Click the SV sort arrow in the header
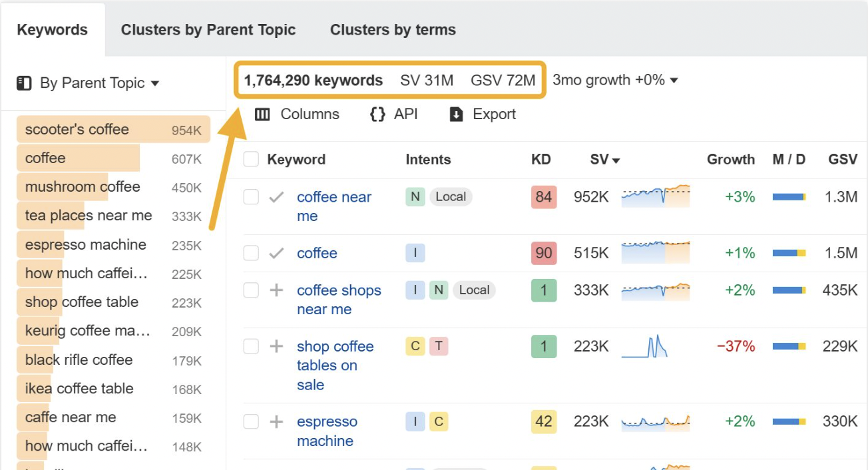 pyautogui.click(x=615, y=159)
